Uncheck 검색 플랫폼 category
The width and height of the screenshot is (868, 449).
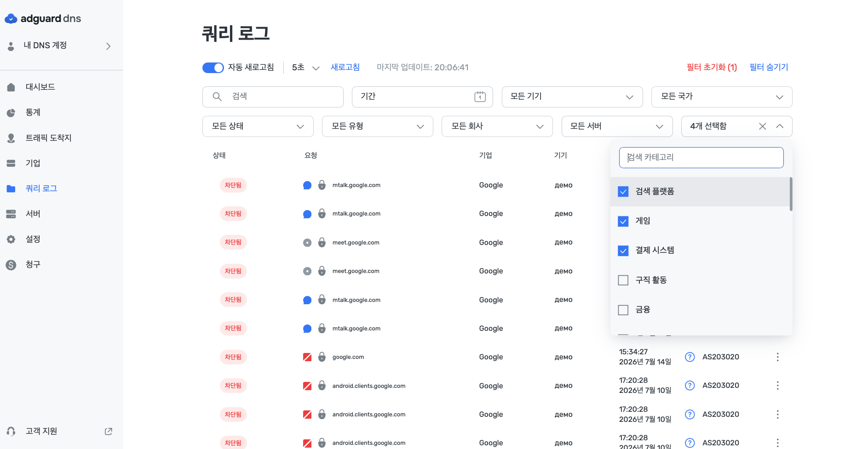pos(623,192)
